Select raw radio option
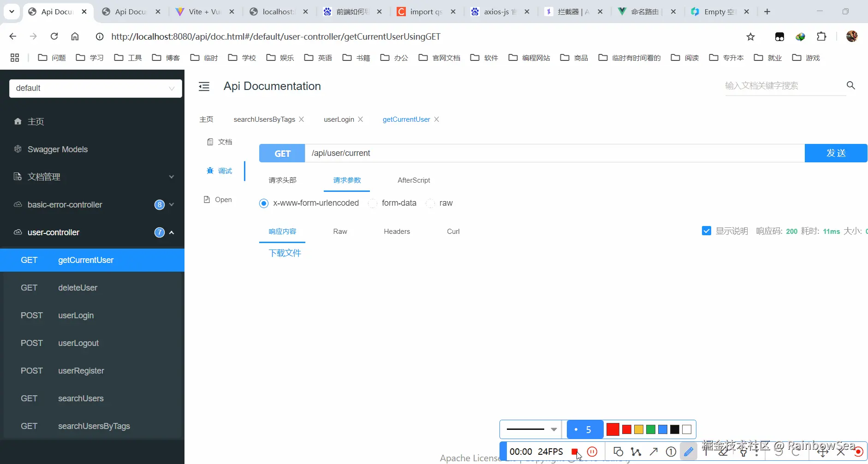 coord(430,203)
